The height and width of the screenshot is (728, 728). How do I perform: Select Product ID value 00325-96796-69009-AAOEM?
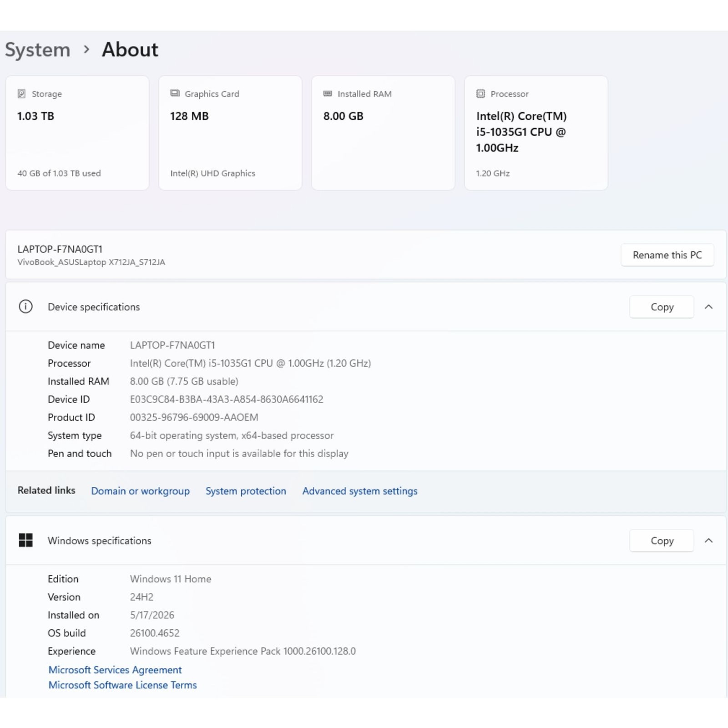[x=194, y=417]
